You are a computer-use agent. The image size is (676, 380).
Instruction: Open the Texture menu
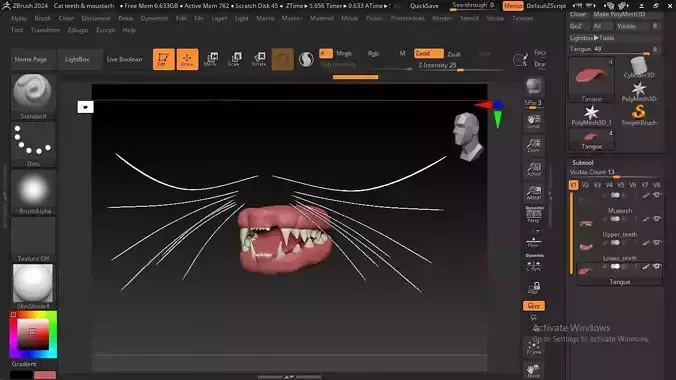(523, 18)
